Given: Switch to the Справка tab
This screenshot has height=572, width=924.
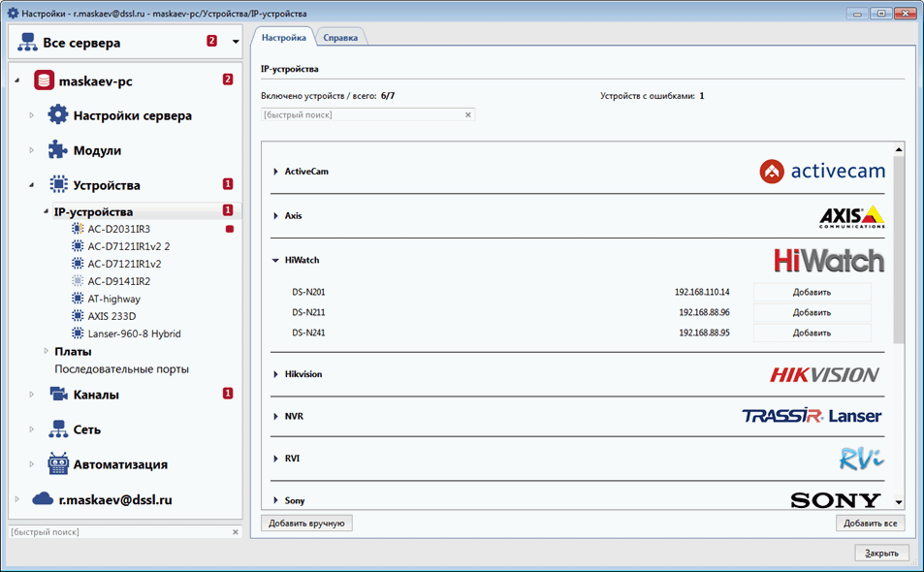Looking at the screenshot, I should point(340,38).
